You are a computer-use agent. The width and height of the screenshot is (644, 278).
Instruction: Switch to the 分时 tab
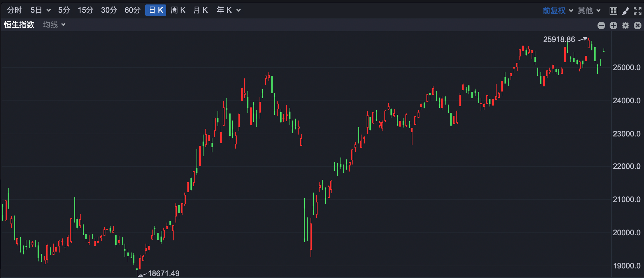[x=15, y=10]
